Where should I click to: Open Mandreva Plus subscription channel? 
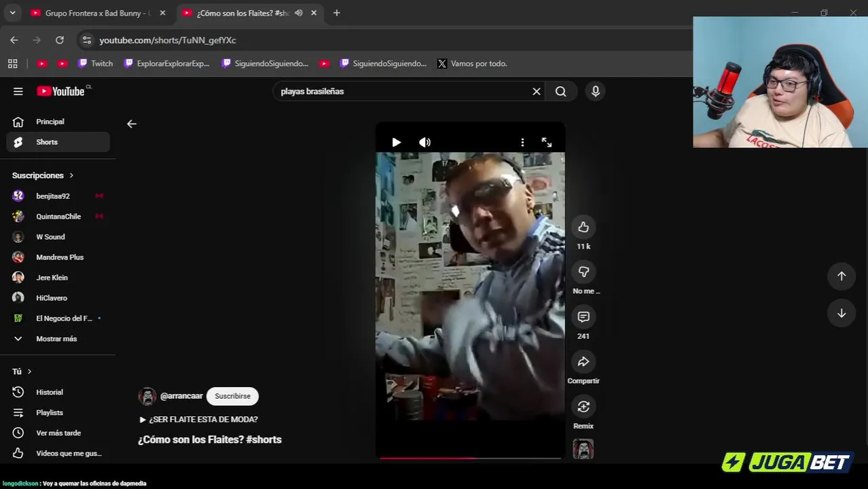tap(58, 257)
